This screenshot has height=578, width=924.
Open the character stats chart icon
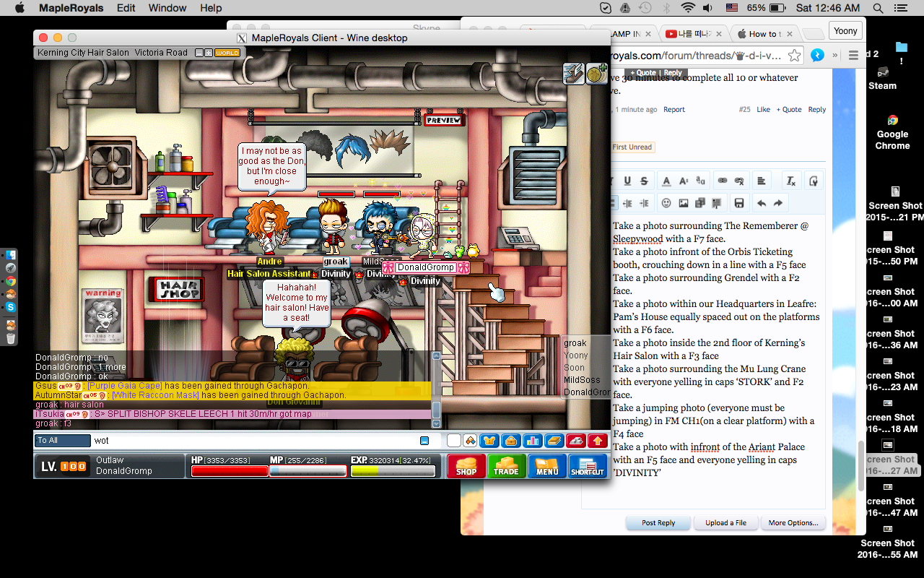[x=532, y=441]
